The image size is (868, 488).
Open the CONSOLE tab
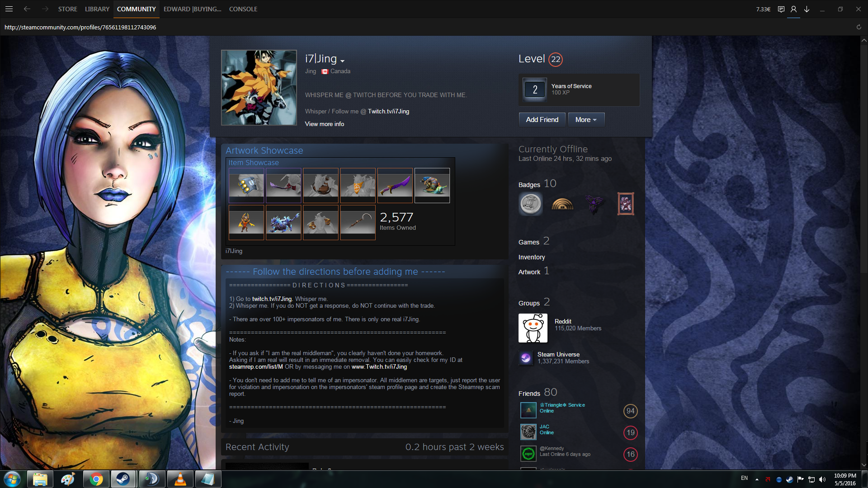click(x=243, y=9)
